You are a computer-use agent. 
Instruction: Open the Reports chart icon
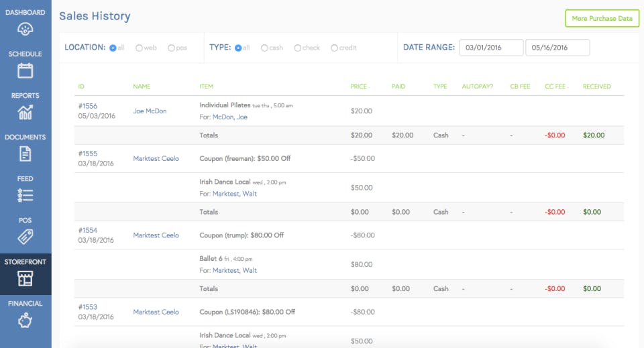coord(25,112)
